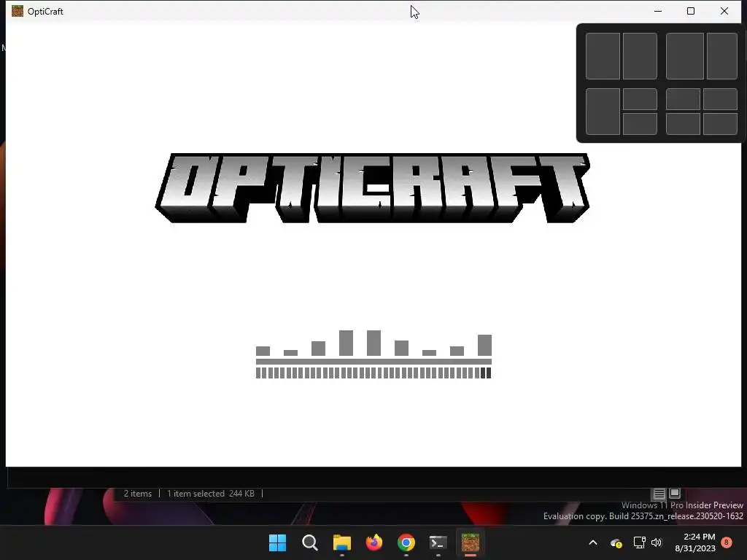Switch to the Terminal taskbar app

[x=438, y=542]
